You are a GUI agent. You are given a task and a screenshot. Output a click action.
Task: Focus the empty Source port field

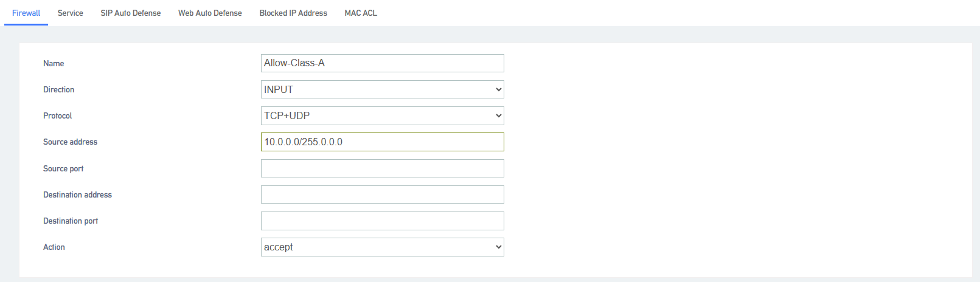(383, 168)
